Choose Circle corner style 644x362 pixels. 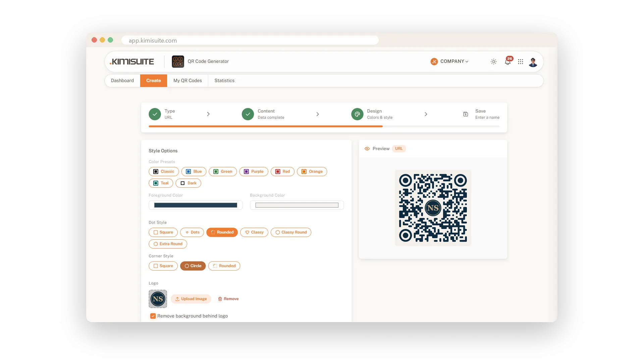pos(193,266)
